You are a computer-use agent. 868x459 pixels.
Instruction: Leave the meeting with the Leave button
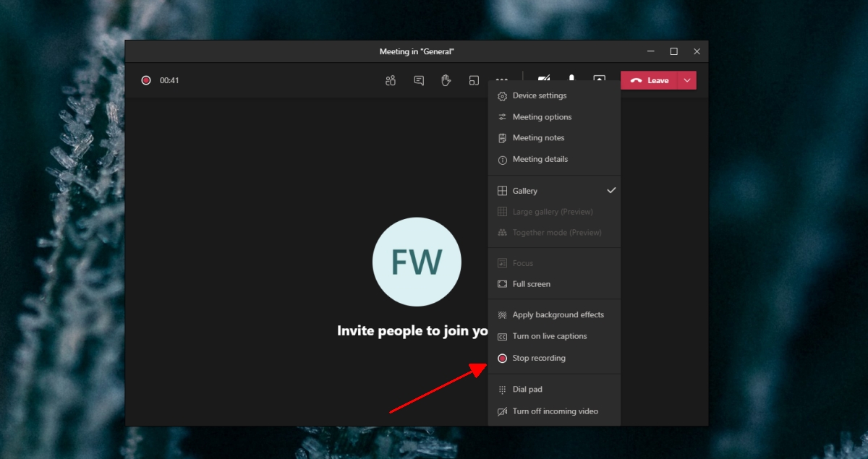click(x=649, y=80)
